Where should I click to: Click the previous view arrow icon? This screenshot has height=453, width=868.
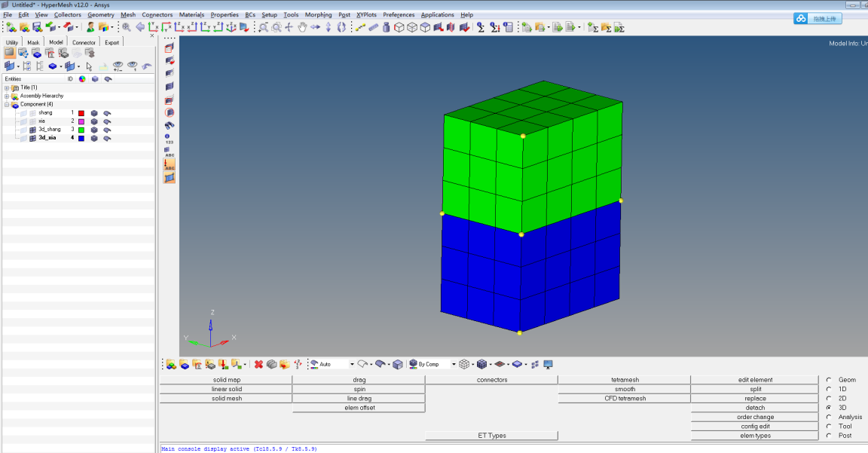(140, 27)
